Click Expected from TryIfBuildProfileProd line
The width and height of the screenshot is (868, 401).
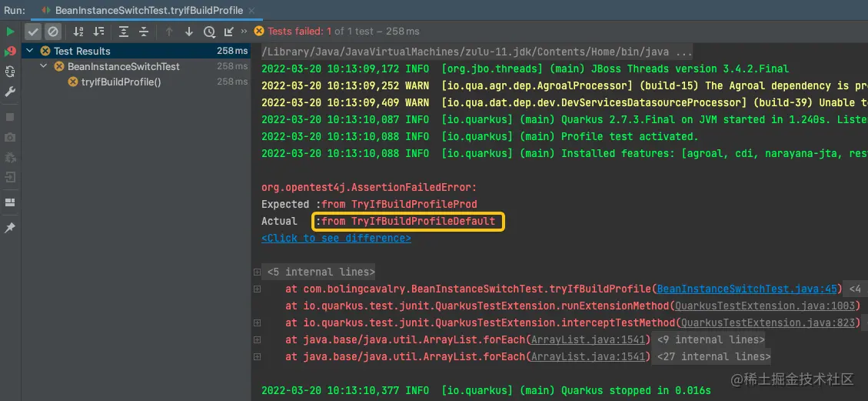click(369, 205)
